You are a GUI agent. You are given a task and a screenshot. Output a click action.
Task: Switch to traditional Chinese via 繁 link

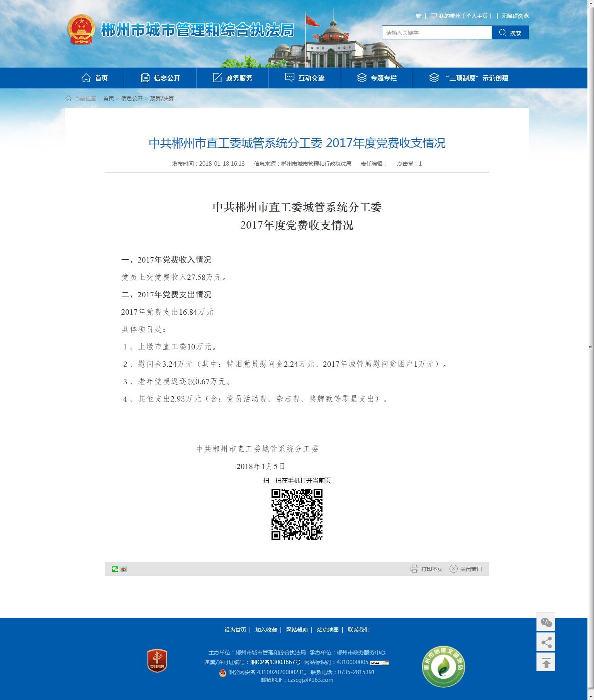418,16
